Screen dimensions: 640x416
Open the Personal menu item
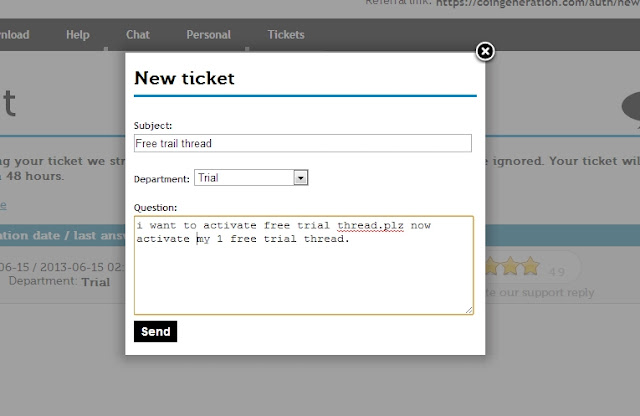click(x=208, y=35)
